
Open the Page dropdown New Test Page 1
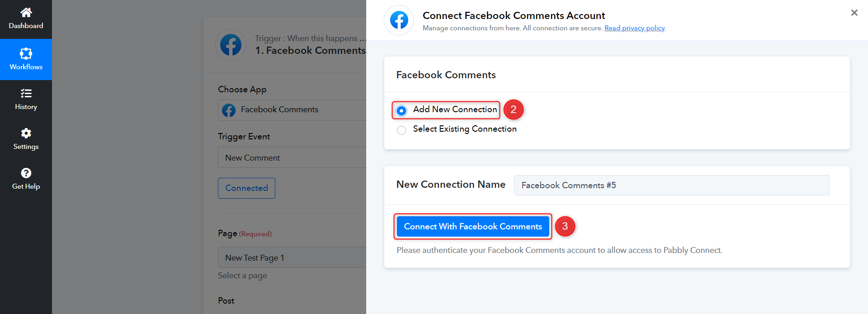click(292, 257)
